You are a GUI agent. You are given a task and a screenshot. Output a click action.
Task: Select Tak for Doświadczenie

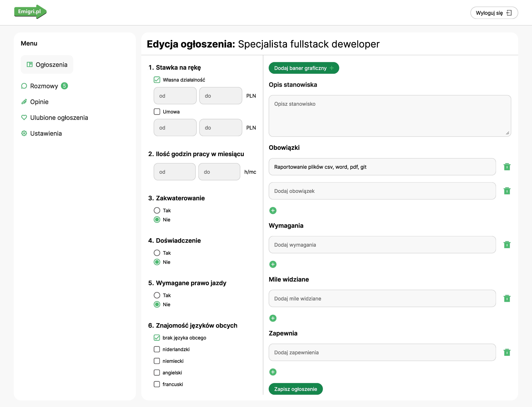point(157,253)
